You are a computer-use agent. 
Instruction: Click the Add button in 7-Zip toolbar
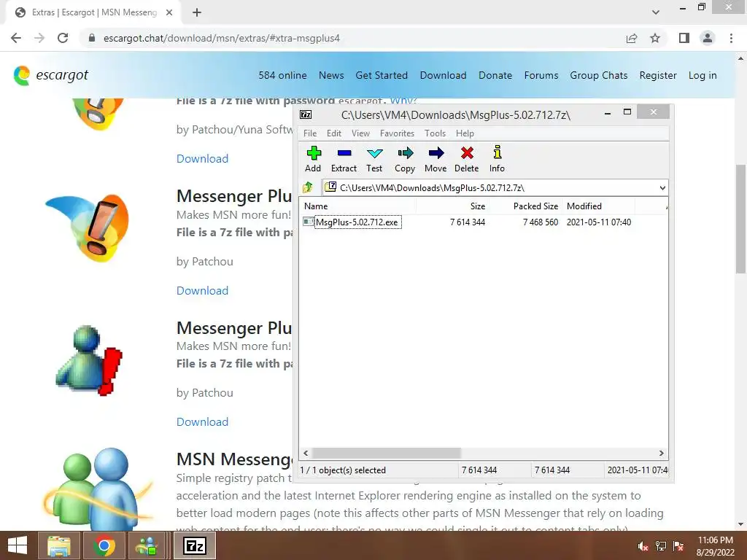[313, 159]
